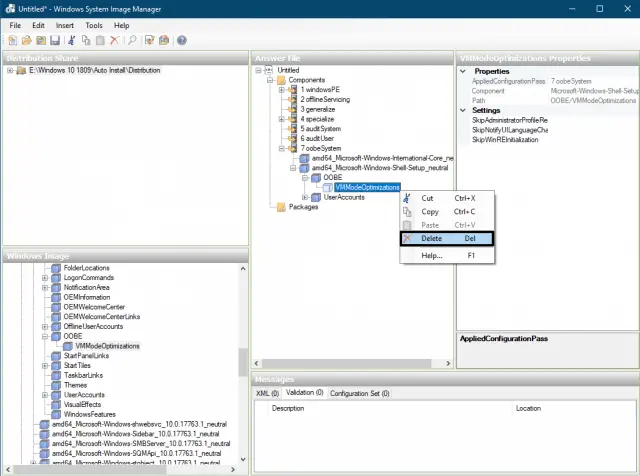Click the Windows Image pane vertical scrollbar

[x=243, y=361]
